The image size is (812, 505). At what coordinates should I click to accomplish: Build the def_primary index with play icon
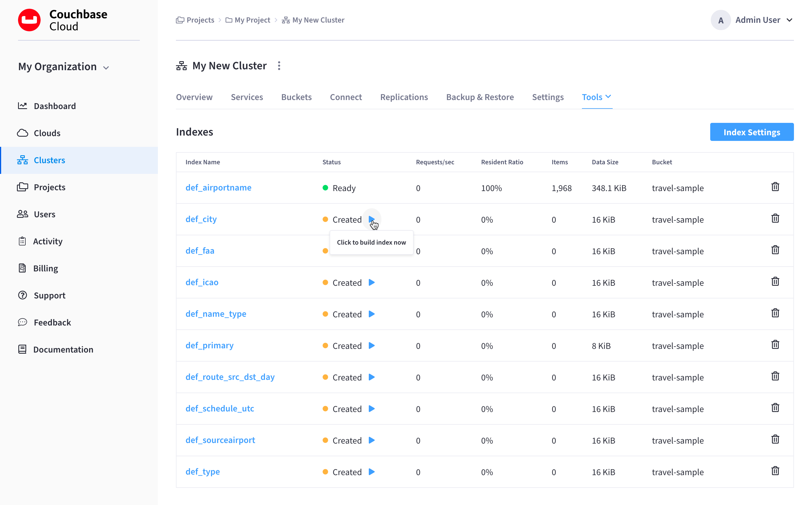tap(372, 346)
